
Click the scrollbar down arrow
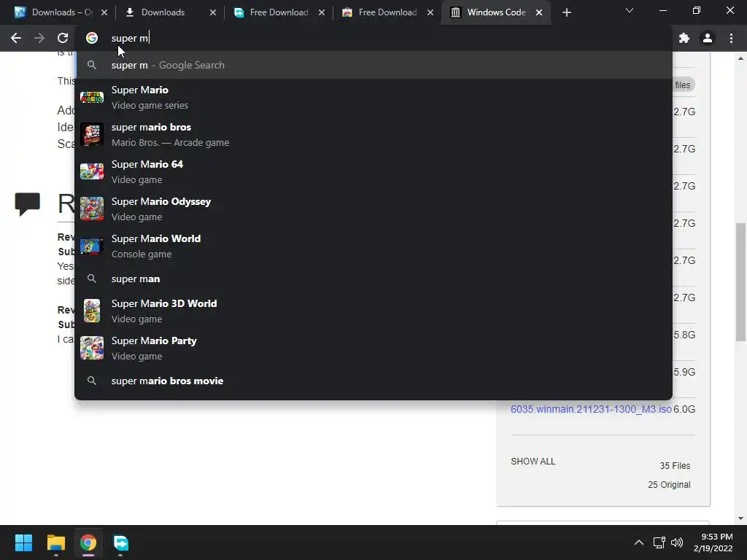point(741,518)
